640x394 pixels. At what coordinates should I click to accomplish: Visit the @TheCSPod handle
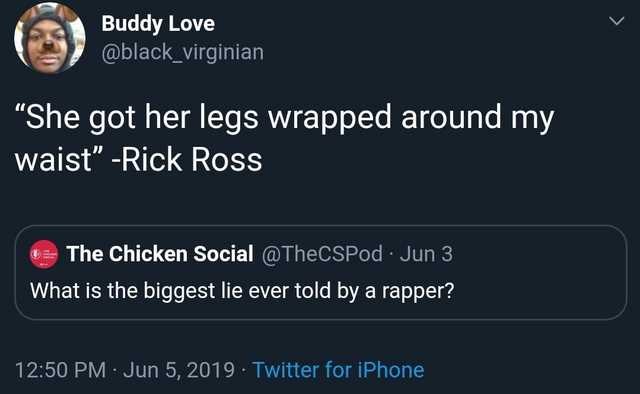[x=322, y=254]
